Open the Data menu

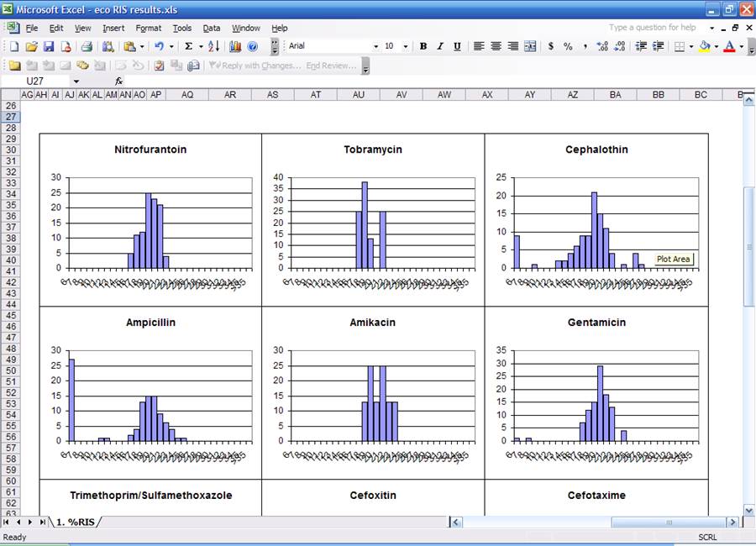pyautogui.click(x=211, y=28)
